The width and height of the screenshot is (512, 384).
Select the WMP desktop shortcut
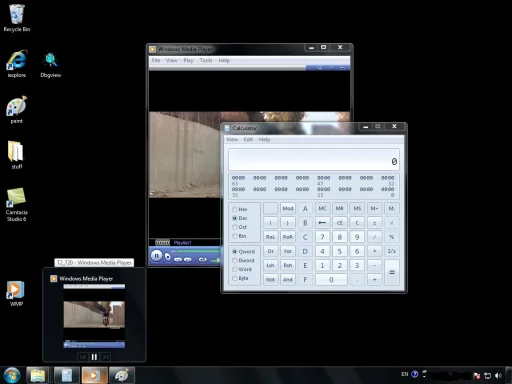(17, 293)
